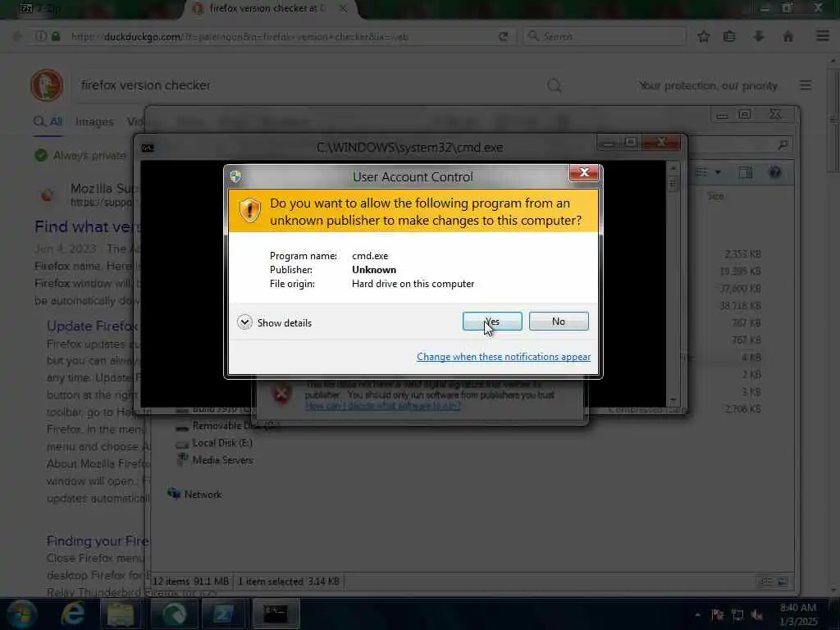Select Local Disk (E:) in Explorer sidebar
This screenshot has height=630, width=840.
[x=221, y=443]
